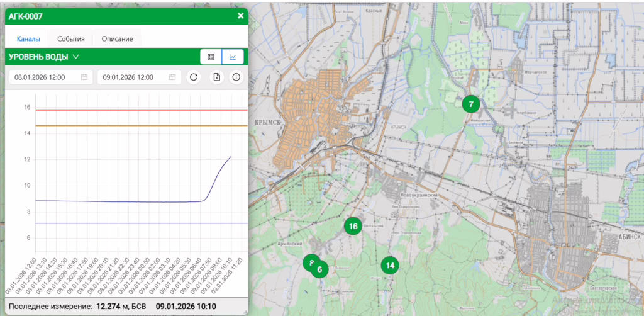Viewport: 644px width, 316px height.
Task: Close the АГК-0007 panel
Action: point(240,16)
